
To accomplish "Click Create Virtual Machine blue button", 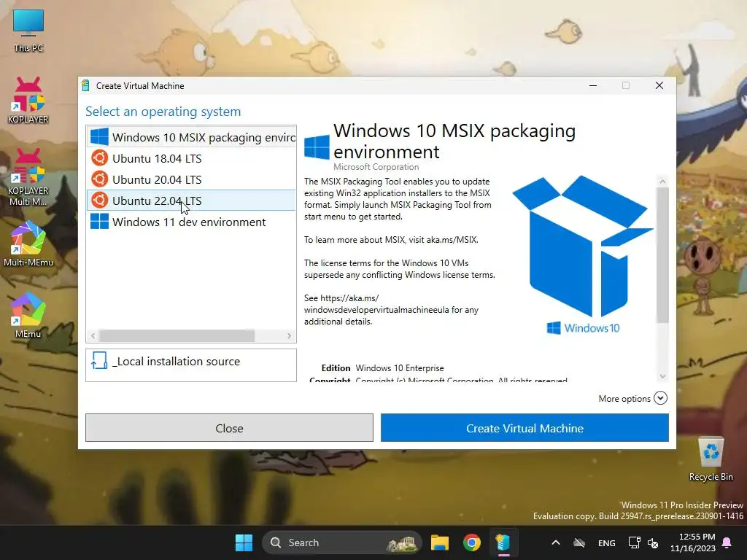I will pos(525,428).
